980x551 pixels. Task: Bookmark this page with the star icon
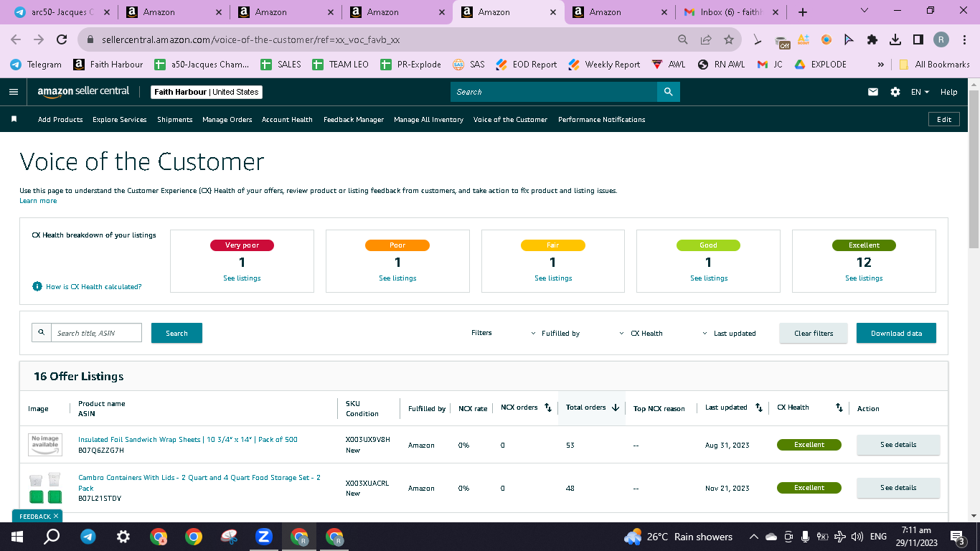coord(729,40)
